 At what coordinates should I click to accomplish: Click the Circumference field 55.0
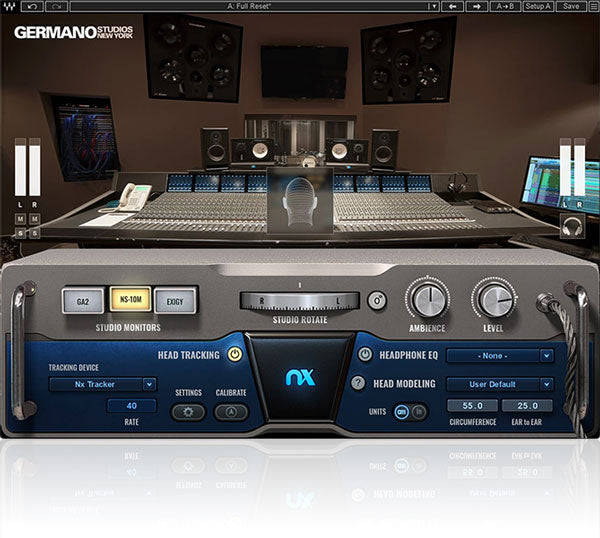(473, 406)
